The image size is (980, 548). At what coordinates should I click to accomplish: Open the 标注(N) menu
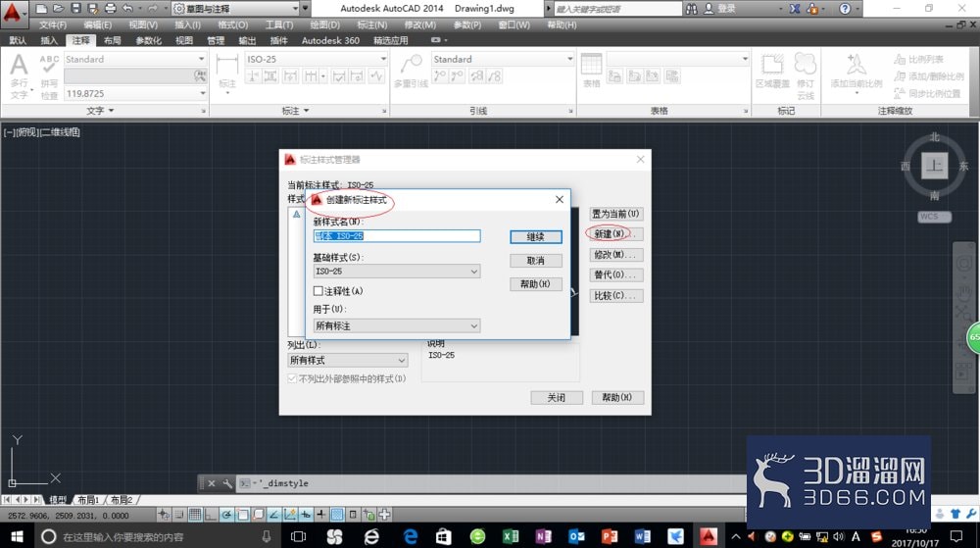click(x=371, y=25)
